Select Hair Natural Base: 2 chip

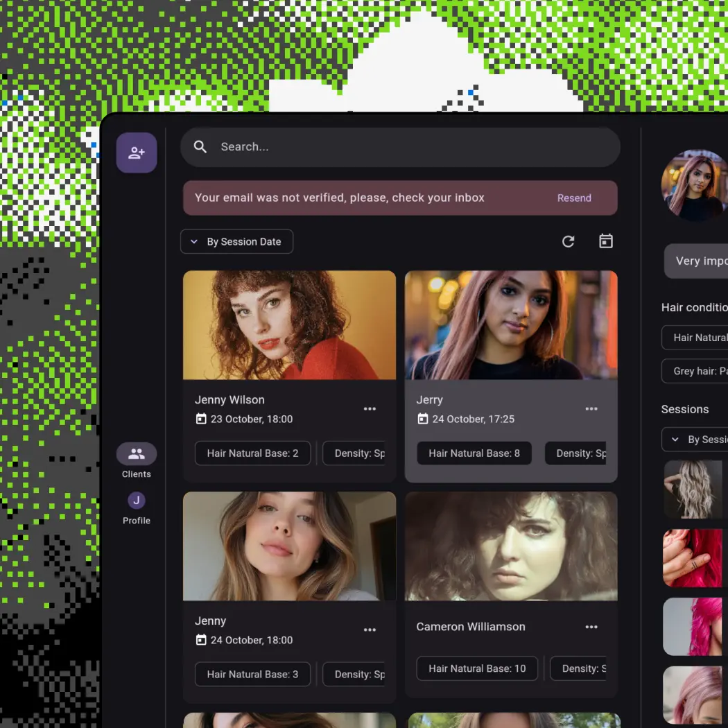tap(252, 453)
